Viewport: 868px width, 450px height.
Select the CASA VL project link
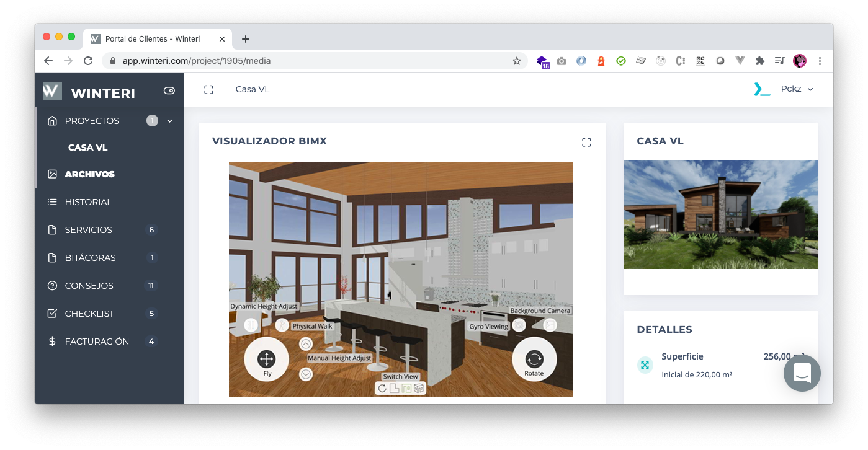[x=87, y=148]
